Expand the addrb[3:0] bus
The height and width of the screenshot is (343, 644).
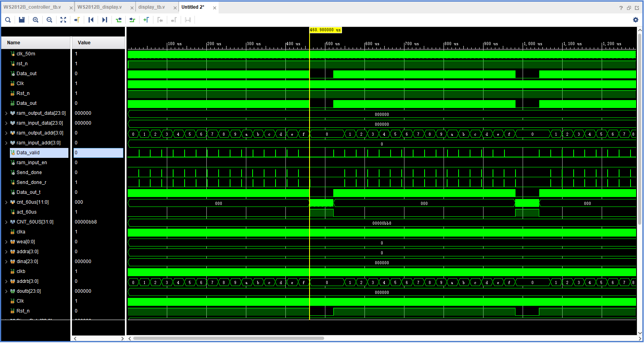(6, 281)
